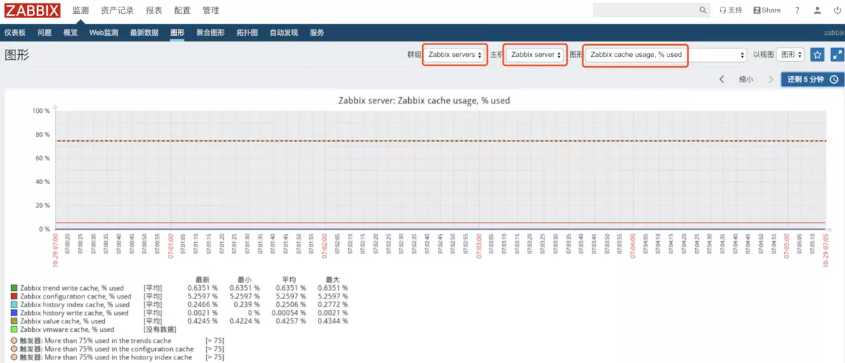Open the user profile icon
The height and width of the screenshot is (363, 845).
tap(818, 10)
